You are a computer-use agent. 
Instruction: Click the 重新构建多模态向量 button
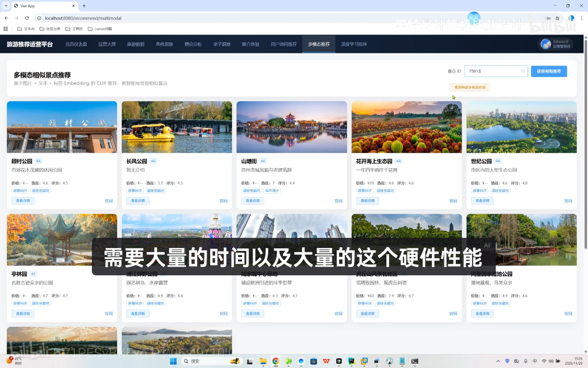click(470, 87)
